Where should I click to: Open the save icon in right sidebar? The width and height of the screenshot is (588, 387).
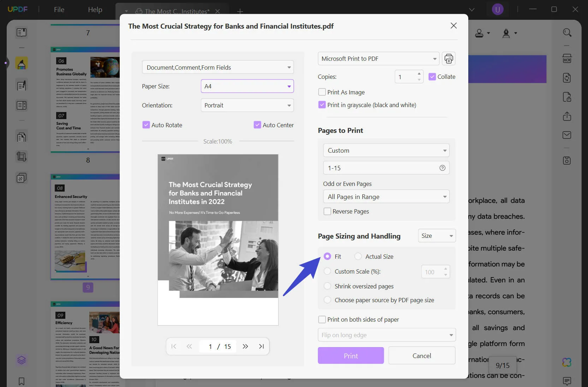pos(567,160)
